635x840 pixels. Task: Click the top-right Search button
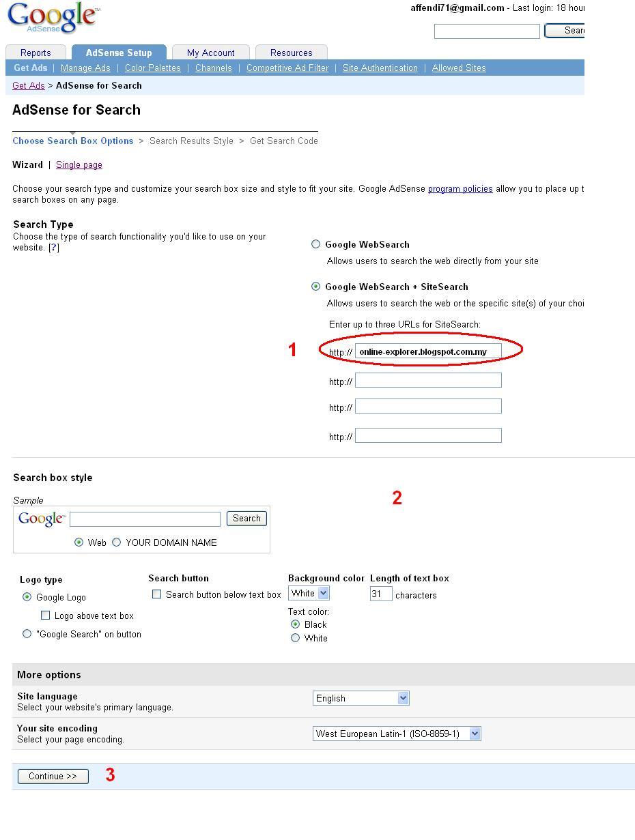(564, 31)
